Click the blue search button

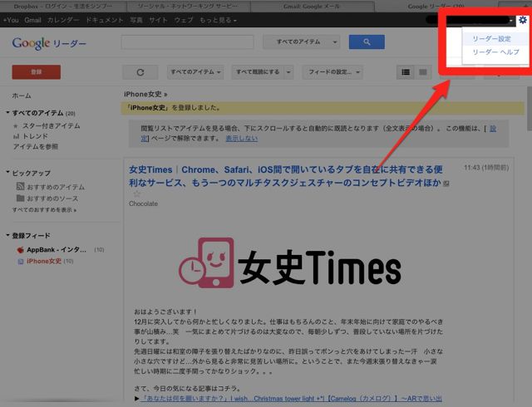click(x=367, y=42)
